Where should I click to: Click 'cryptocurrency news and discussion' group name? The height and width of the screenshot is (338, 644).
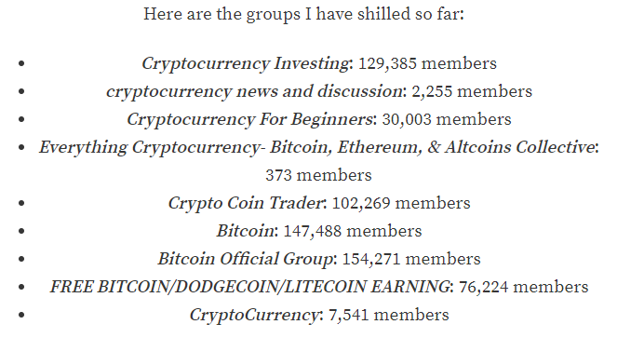(x=254, y=91)
